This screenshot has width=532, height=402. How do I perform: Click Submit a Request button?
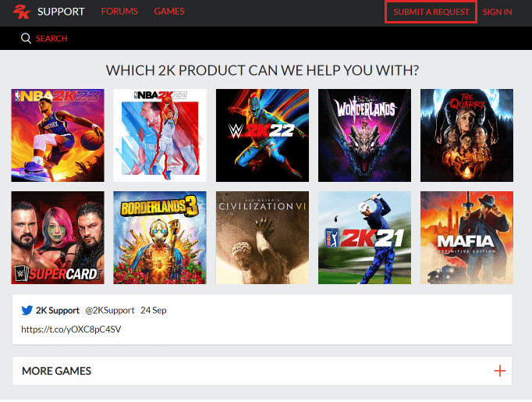click(431, 12)
